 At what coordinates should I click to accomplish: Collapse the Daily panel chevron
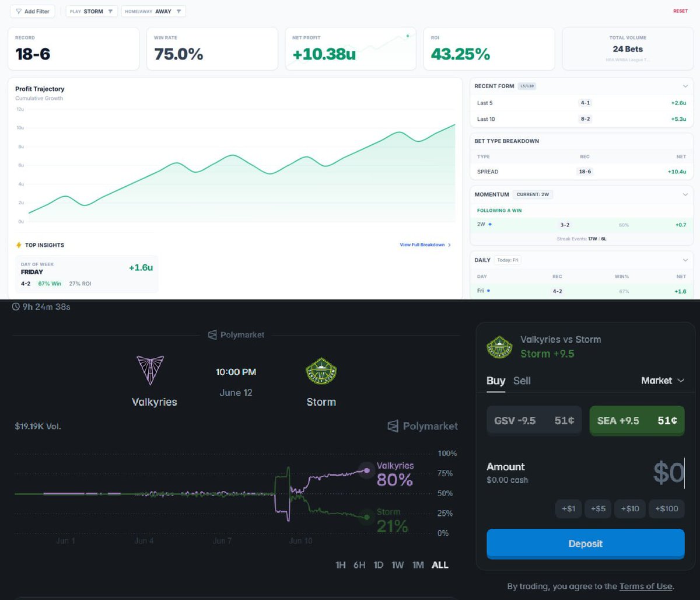tap(685, 260)
